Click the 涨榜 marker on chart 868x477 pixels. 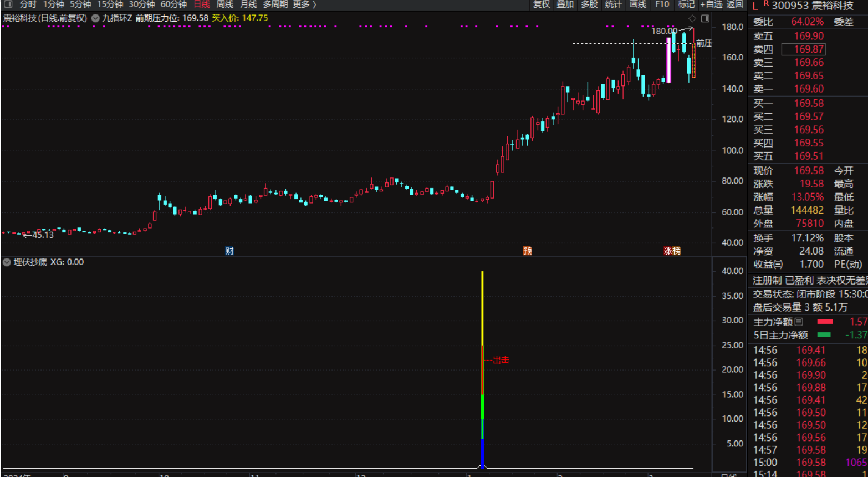tap(672, 251)
